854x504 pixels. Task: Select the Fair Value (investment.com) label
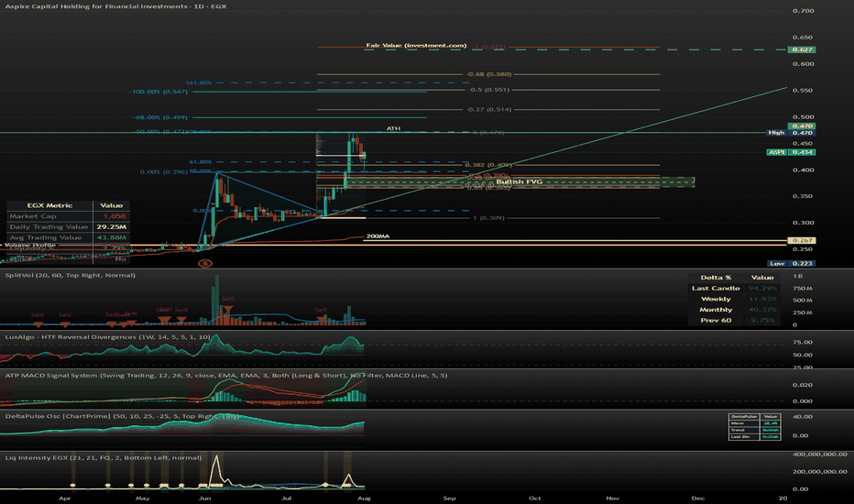pos(416,45)
